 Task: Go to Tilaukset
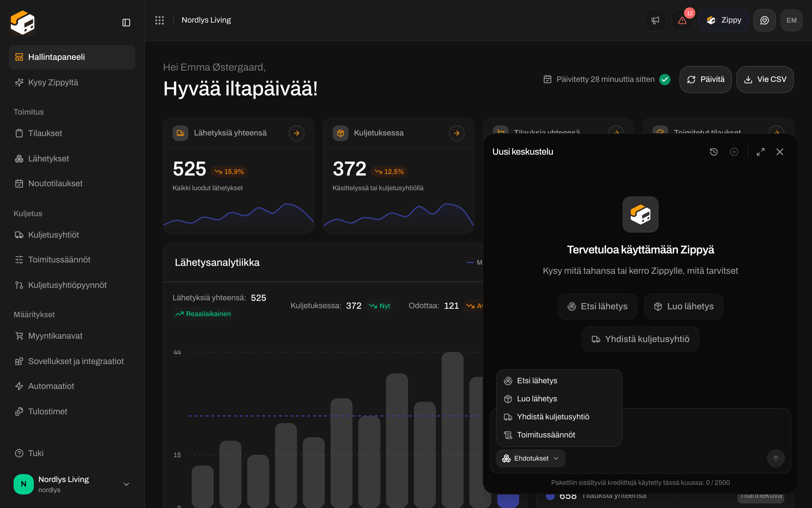(x=72, y=133)
